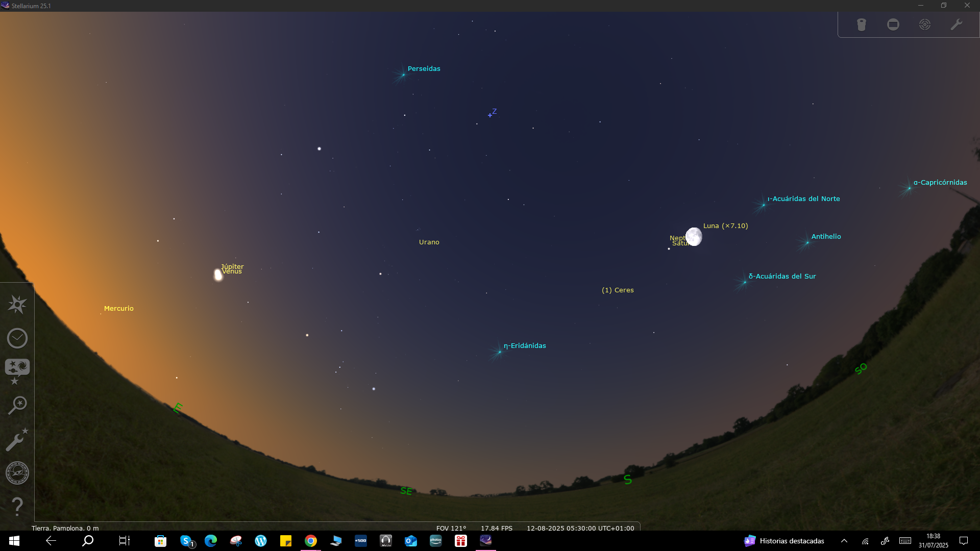The width and height of the screenshot is (980, 551).
Task: Toggle Oculars eyepiece view icon
Action: [x=862, y=24]
